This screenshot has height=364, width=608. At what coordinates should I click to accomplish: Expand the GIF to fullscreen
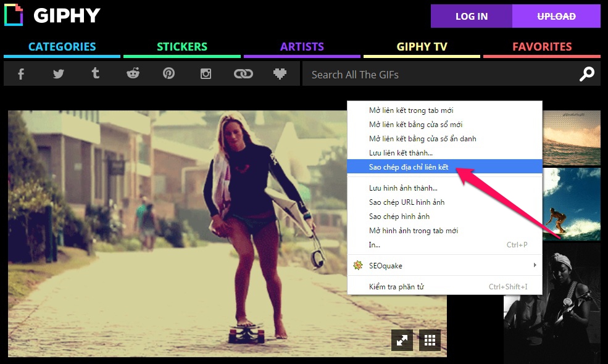(402, 339)
